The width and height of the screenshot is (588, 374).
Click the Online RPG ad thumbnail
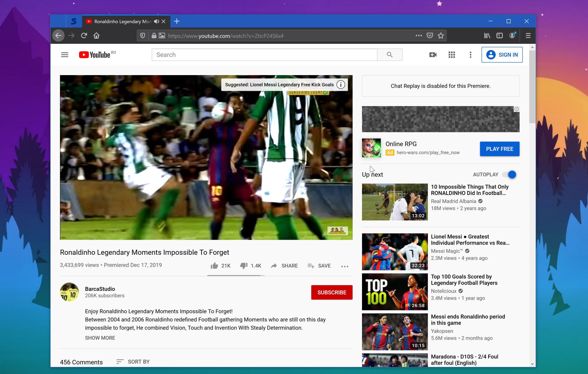tap(371, 148)
